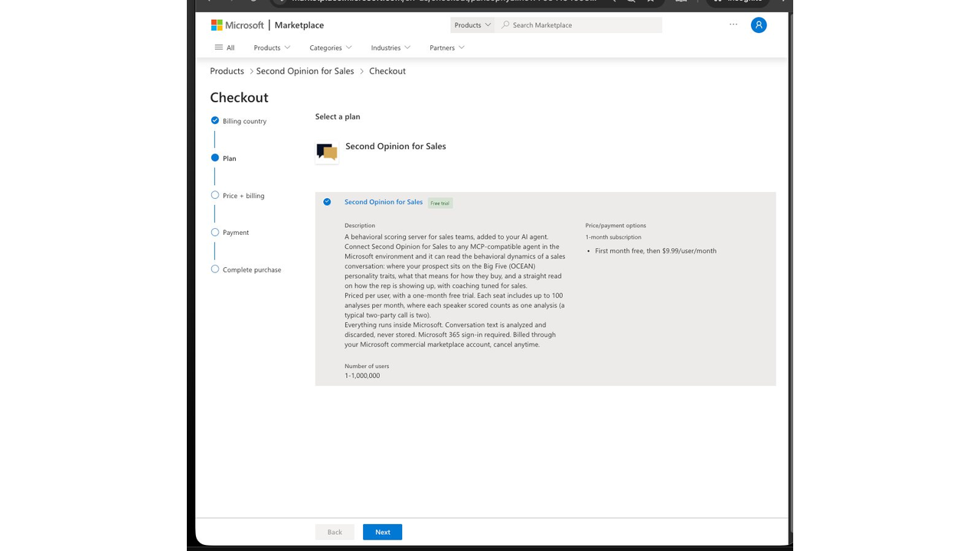Click the Complete purchase step circle

tap(215, 269)
